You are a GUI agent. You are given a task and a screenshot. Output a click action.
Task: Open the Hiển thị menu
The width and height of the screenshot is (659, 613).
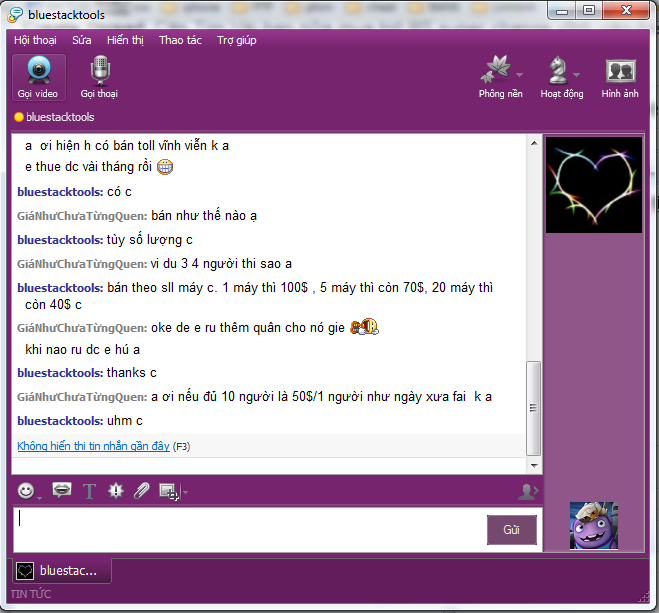click(125, 40)
